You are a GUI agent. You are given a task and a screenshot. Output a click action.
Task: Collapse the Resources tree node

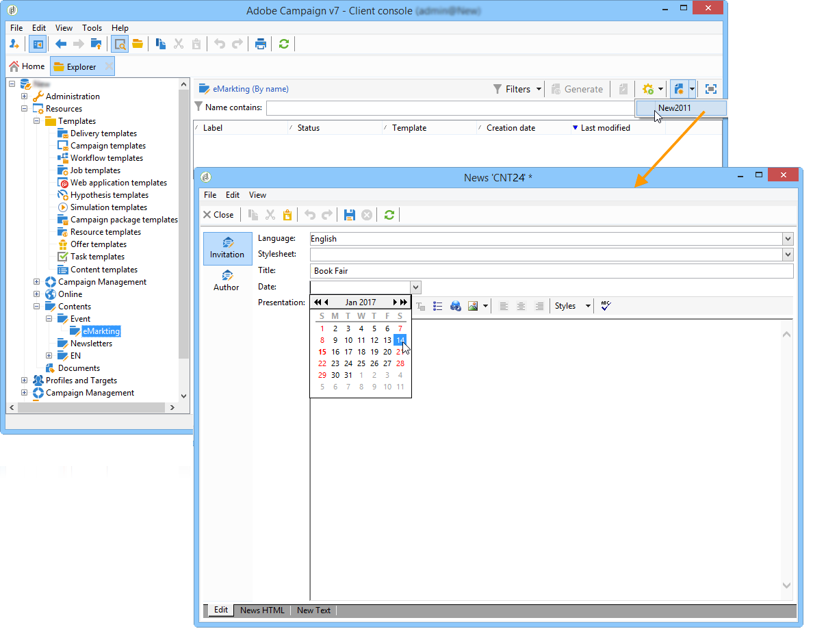point(25,109)
